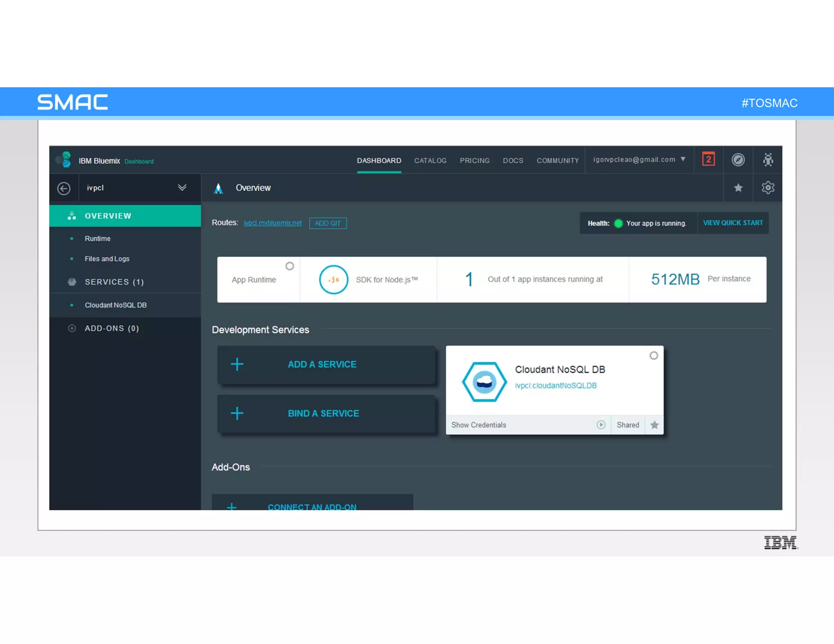Click the star icon in Overview bar
The width and height of the screenshot is (834, 644).
738,188
